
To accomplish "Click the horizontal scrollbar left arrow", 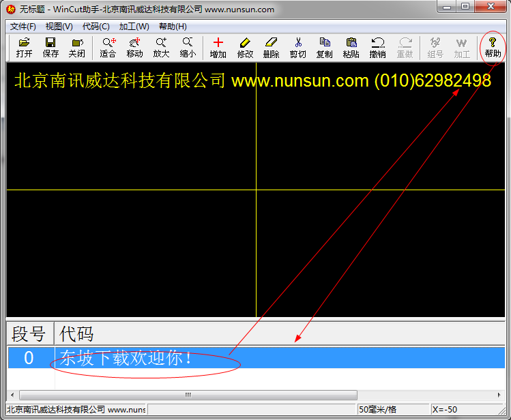I will [12, 395].
